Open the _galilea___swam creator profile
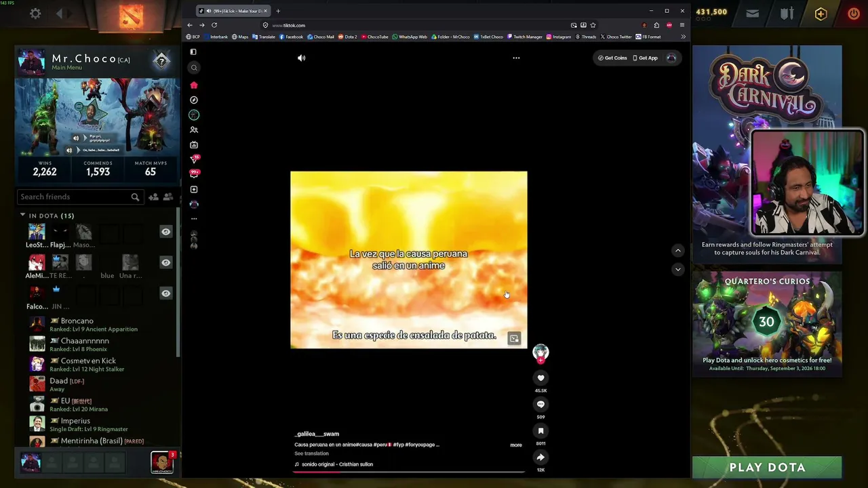Image resolution: width=868 pixels, height=488 pixels. pyautogui.click(x=317, y=434)
